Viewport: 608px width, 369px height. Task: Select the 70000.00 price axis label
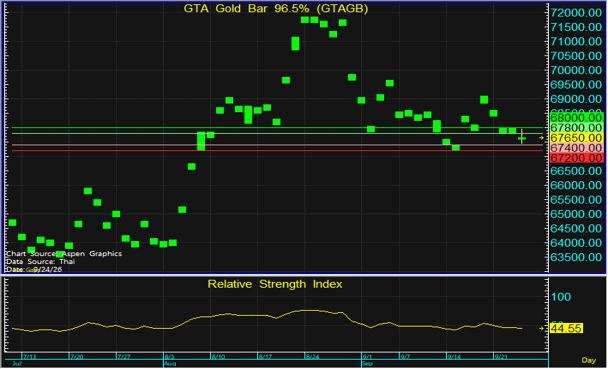coord(576,70)
